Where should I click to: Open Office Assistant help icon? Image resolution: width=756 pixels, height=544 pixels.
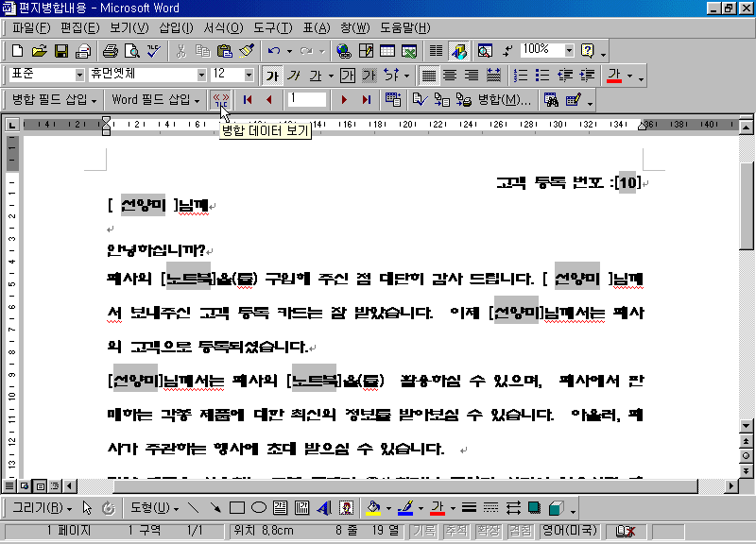[x=587, y=51]
